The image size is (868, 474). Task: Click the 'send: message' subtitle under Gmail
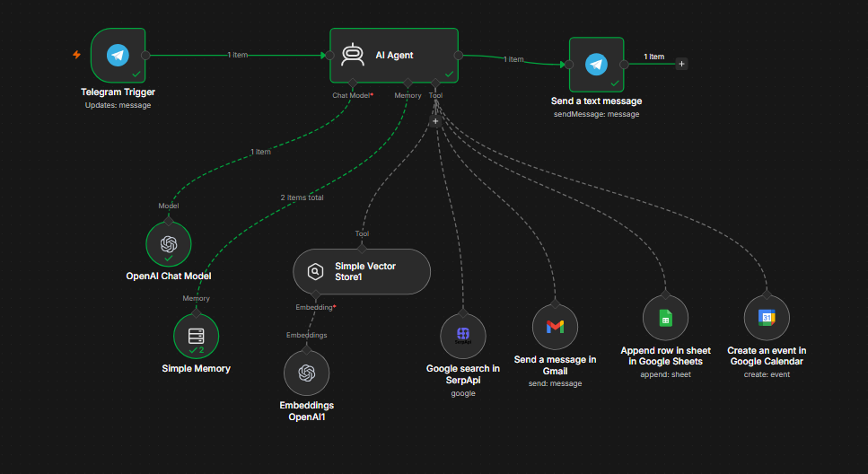(556, 383)
